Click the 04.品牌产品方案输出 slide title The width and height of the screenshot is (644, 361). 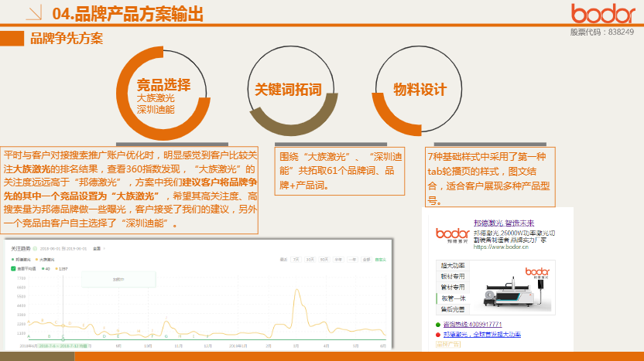pos(128,14)
